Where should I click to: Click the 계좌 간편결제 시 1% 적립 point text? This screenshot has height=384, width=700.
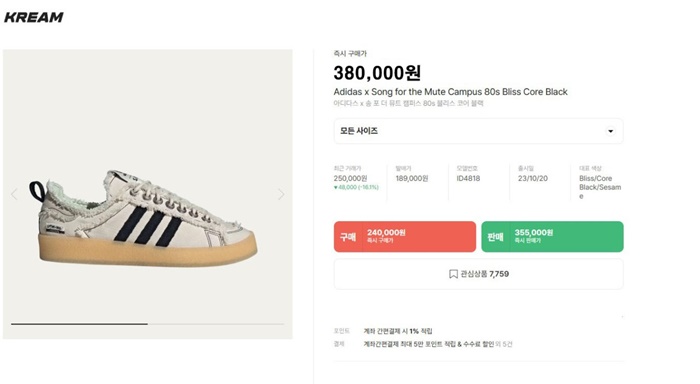tap(398, 331)
